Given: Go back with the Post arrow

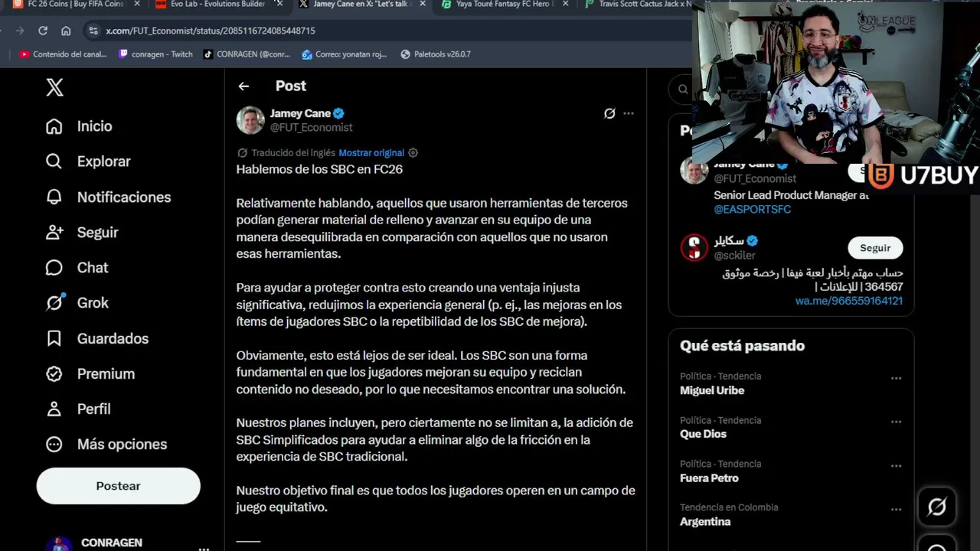Looking at the screenshot, I should click(243, 86).
